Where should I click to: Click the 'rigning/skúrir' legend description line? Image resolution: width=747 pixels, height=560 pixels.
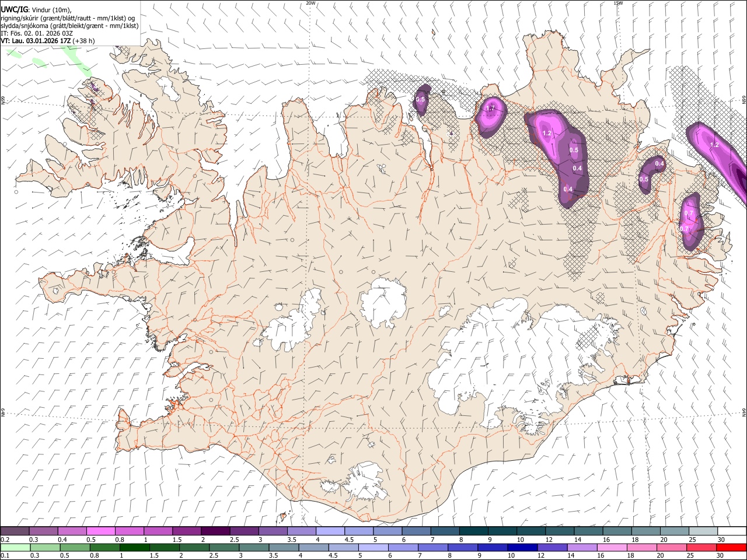pyautogui.click(x=68, y=18)
